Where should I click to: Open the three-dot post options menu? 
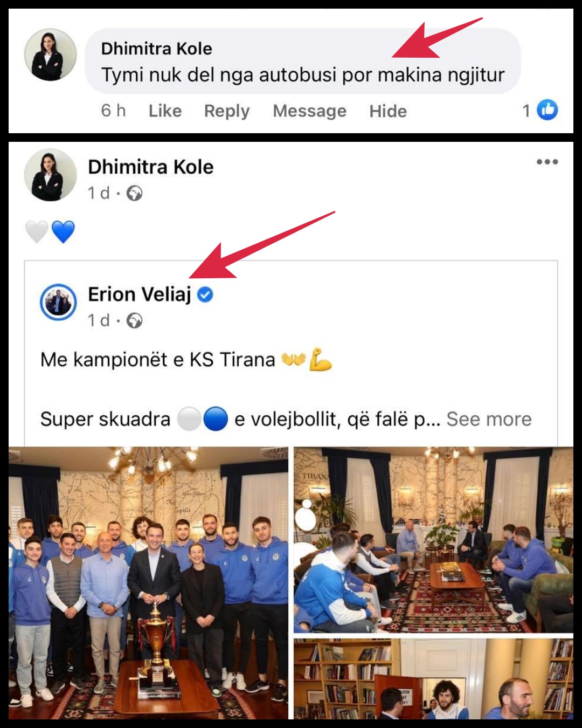pyautogui.click(x=547, y=162)
